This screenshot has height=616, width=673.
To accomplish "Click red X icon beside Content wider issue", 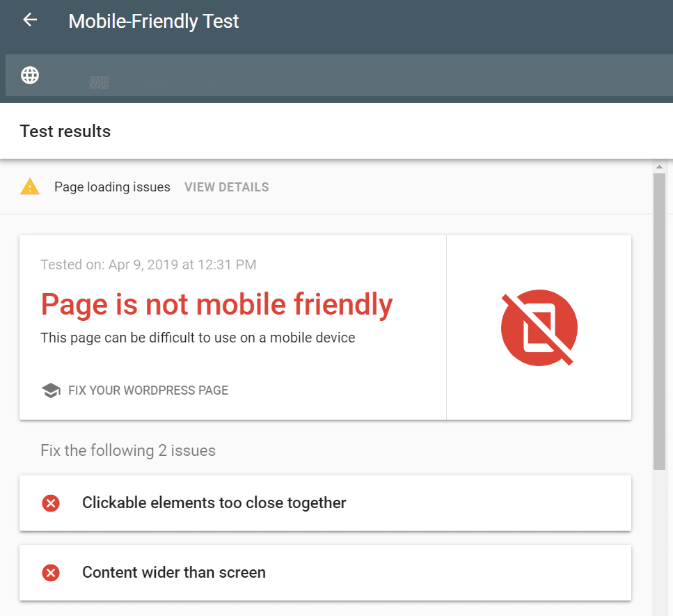I will click(51, 573).
